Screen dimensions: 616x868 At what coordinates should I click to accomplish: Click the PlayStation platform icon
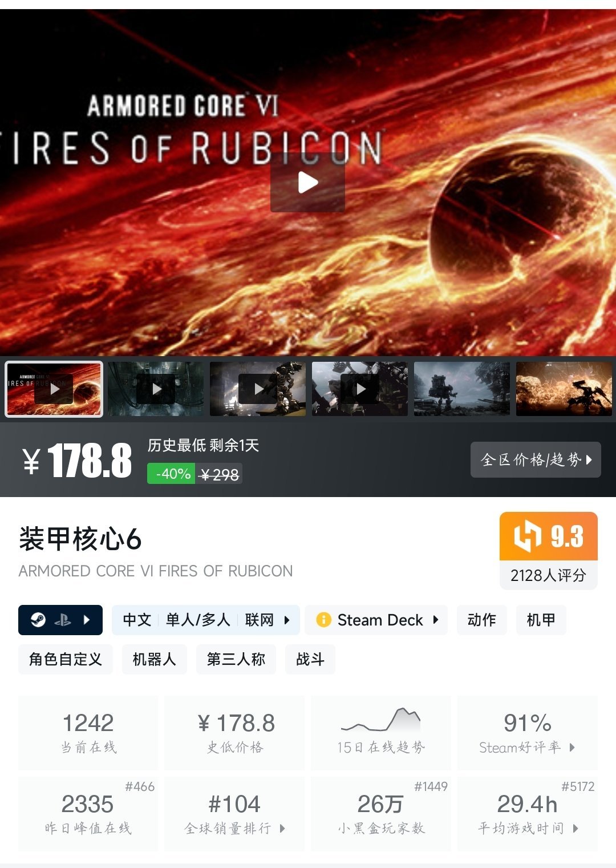point(63,620)
